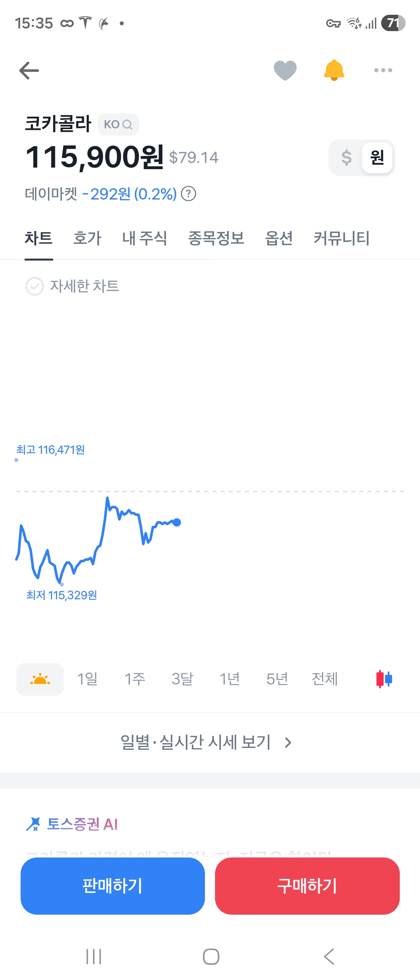Screen dimensions: 420x980
Task: Tap the back arrow icon
Action: tap(29, 70)
